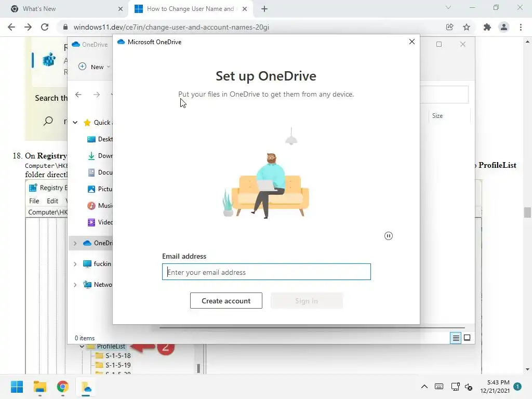Click the webpage vertical scrollbar thumb
532x399 pixels.
coord(527,212)
